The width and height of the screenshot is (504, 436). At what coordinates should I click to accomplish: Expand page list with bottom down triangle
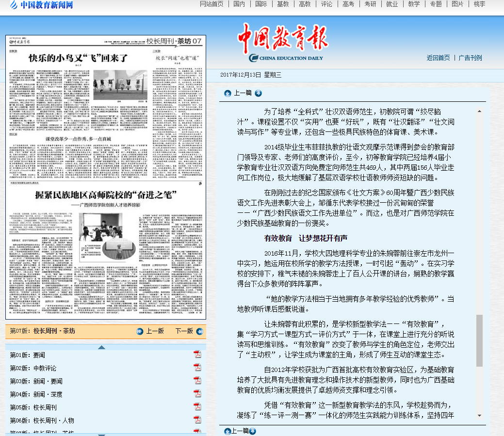pos(101,435)
